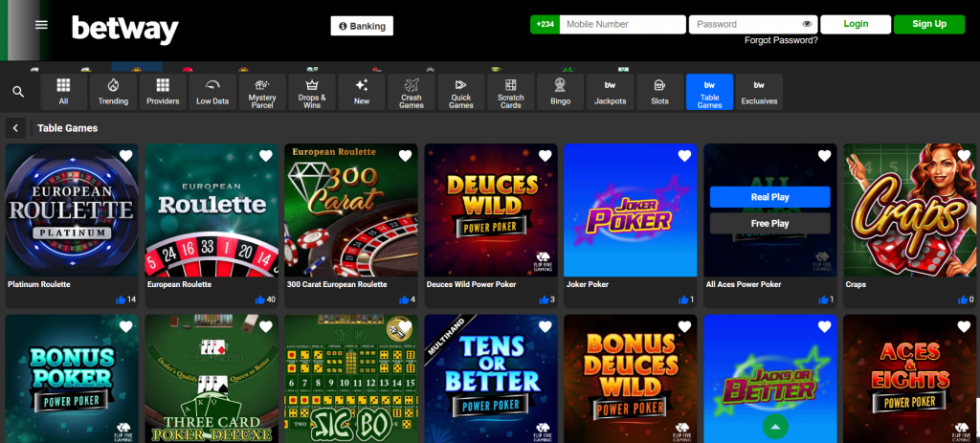Favorite Platinum Roulette with heart
980x443 pixels.
(125, 156)
